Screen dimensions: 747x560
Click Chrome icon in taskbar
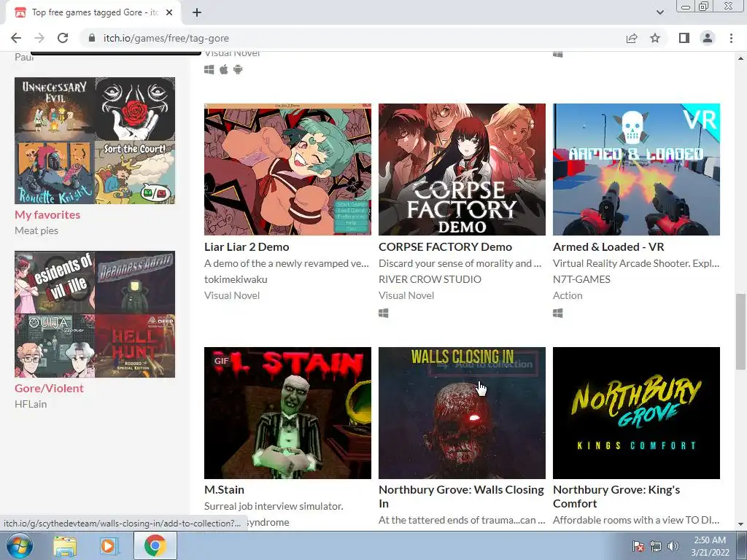coord(155,545)
